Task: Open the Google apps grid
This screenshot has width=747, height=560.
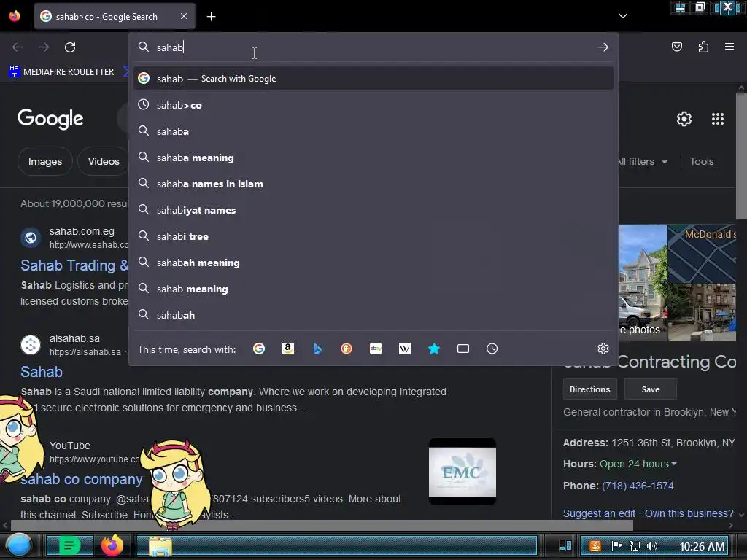Action: (x=718, y=119)
